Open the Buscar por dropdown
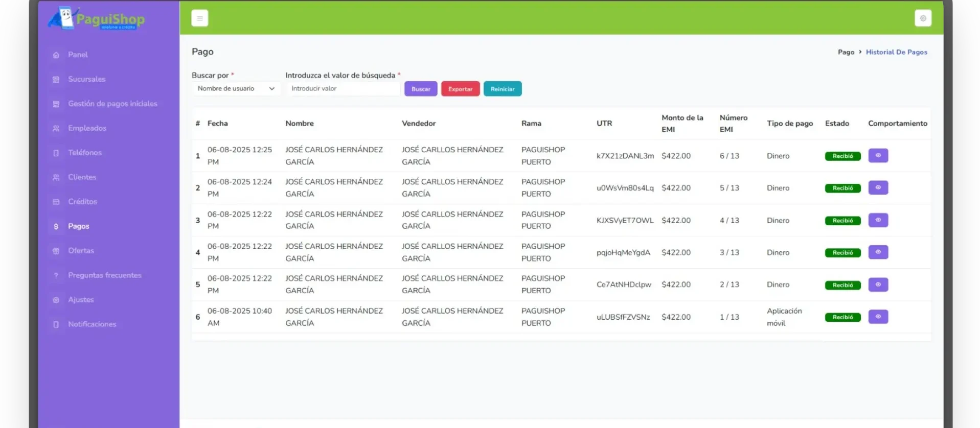 point(236,89)
